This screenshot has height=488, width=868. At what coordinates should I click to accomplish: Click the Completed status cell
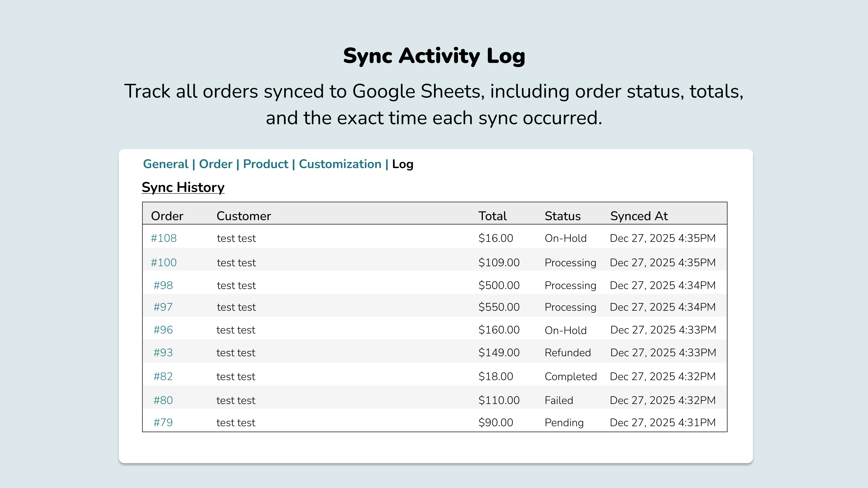click(571, 377)
